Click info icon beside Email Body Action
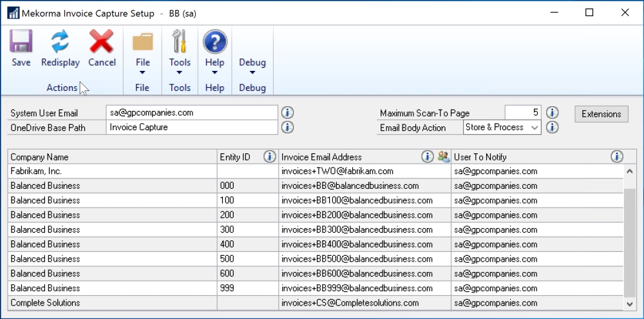 click(553, 127)
